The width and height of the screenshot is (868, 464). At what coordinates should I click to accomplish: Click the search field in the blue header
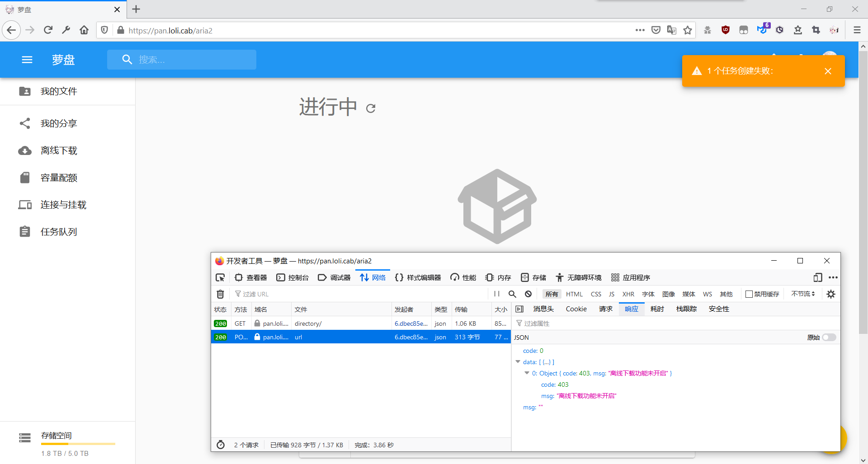click(182, 60)
